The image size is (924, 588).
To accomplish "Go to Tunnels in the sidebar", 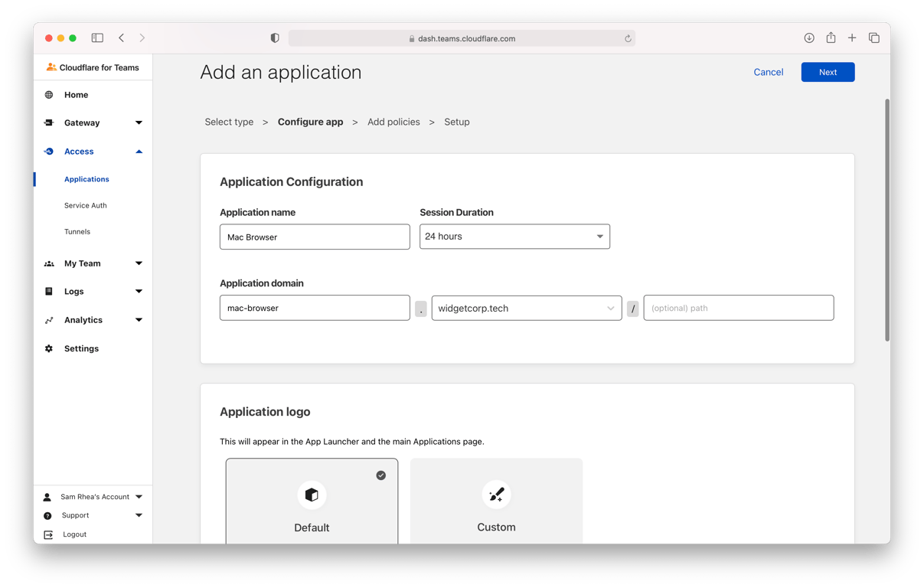I will [x=77, y=231].
